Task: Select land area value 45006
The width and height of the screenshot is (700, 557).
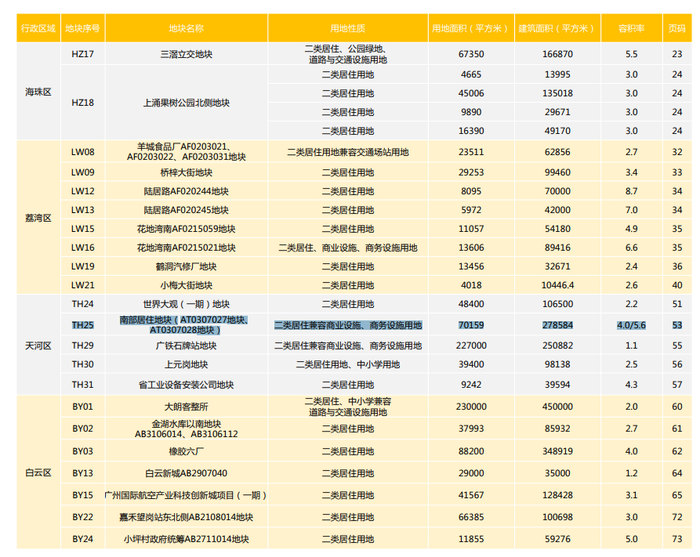Action: pos(471,93)
